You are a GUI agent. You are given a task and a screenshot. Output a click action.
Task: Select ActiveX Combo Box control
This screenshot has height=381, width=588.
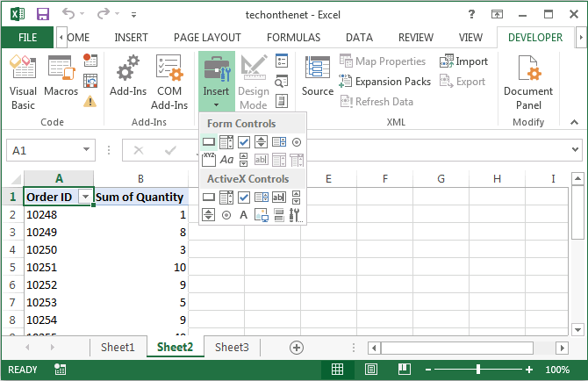(226, 197)
